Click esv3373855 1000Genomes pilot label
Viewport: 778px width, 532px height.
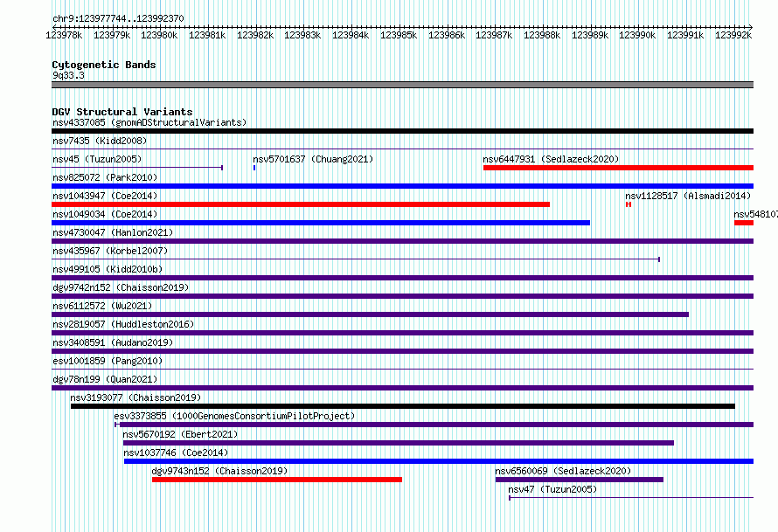click(234, 416)
